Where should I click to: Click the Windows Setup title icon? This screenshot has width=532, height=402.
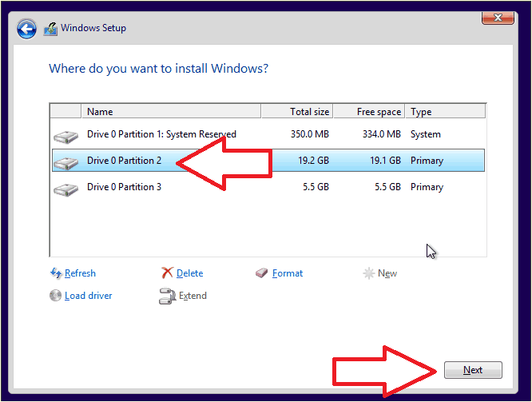[51, 29]
